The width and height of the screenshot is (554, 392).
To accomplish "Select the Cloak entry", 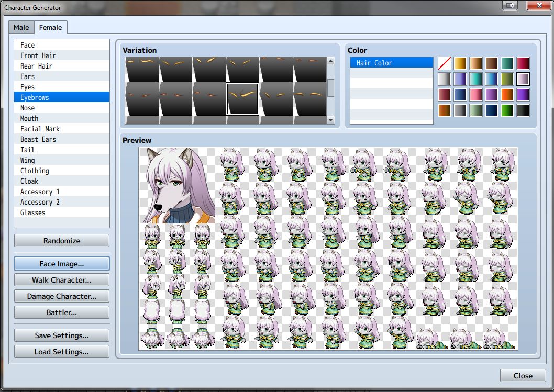I will point(62,181).
